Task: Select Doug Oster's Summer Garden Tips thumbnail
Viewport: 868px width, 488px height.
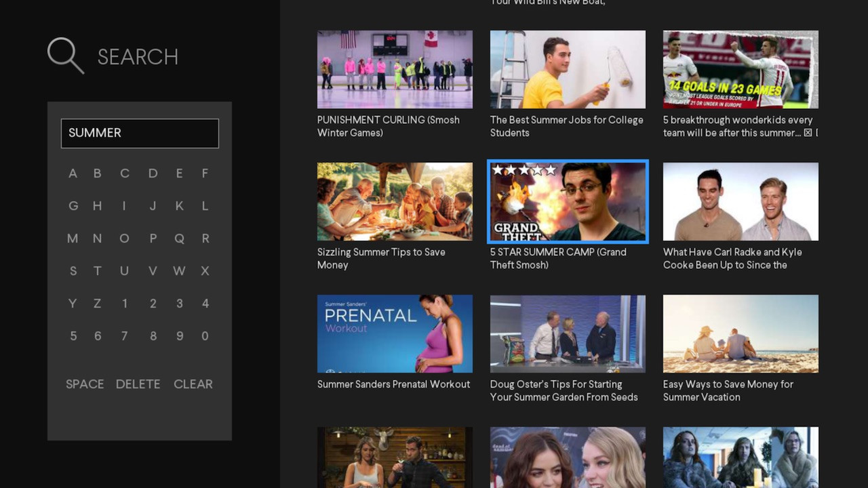Action: 568,333
